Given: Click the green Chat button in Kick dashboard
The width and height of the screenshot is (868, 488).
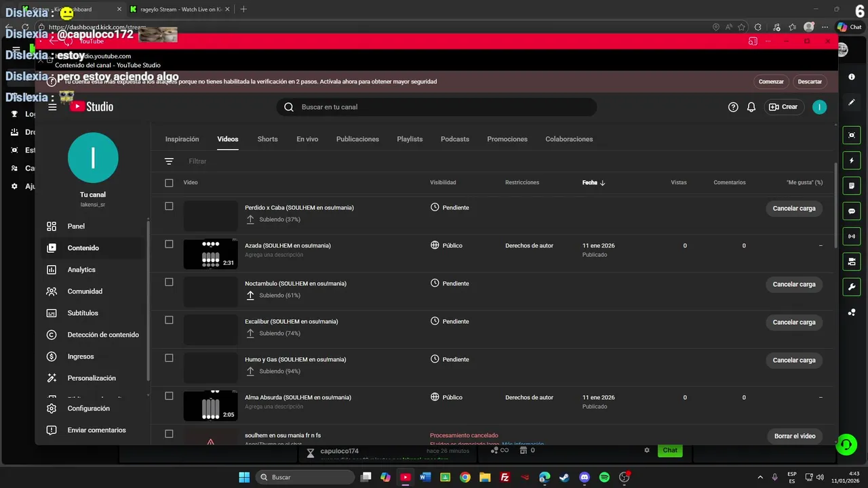Looking at the screenshot, I should [x=670, y=450].
